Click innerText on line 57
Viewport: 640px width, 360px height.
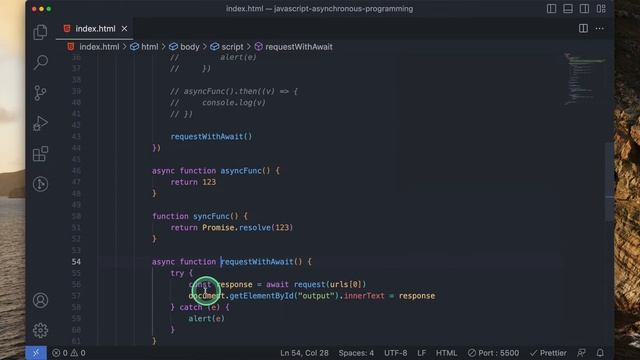pos(364,296)
